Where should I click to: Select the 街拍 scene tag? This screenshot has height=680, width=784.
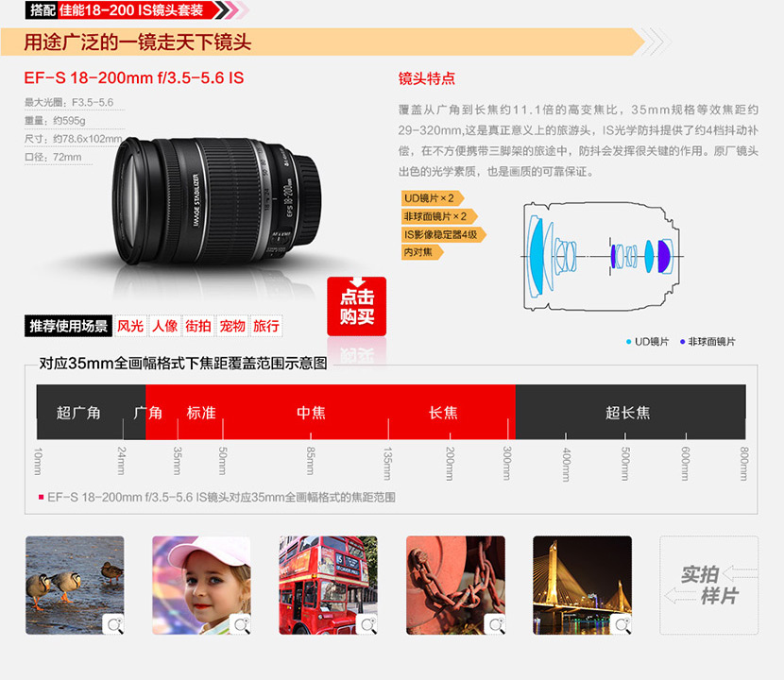198,326
